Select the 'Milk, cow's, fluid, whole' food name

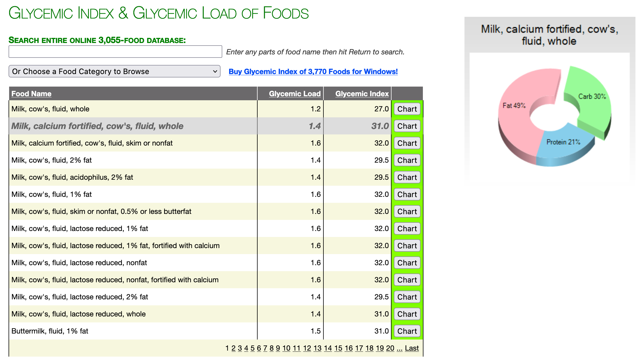(50, 109)
